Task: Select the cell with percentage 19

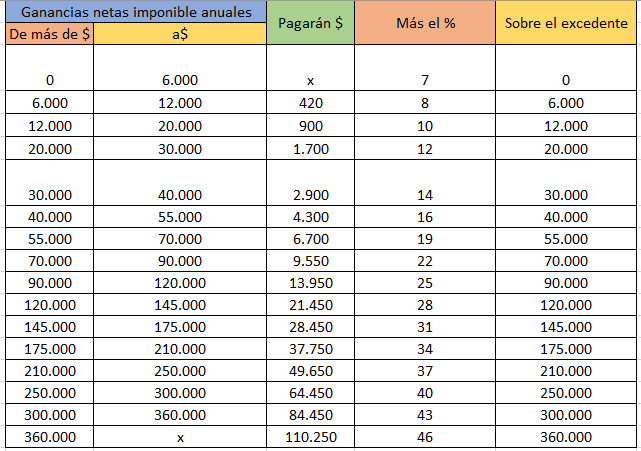Action: tap(425, 238)
